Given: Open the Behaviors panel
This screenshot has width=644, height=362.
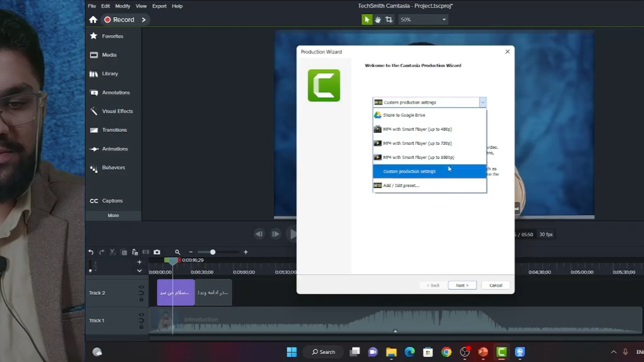Looking at the screenshot, I should click(113, 168).
